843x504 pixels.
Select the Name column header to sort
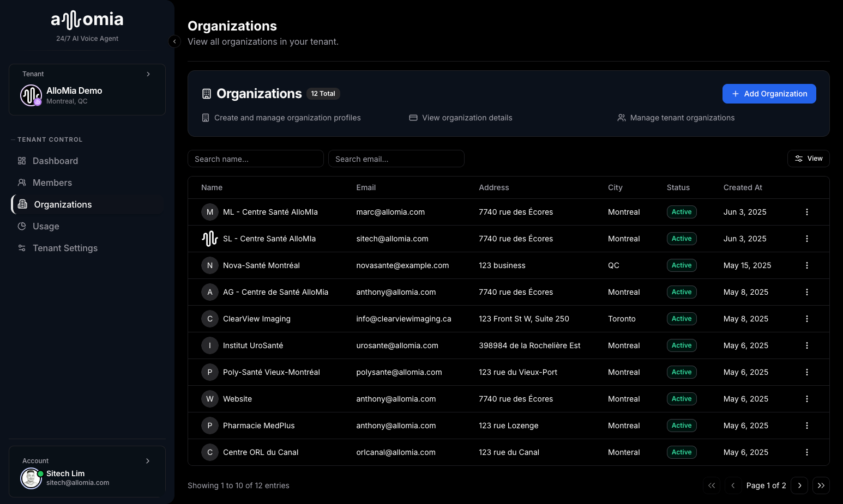pyautogui.click(x=212, y=187)
